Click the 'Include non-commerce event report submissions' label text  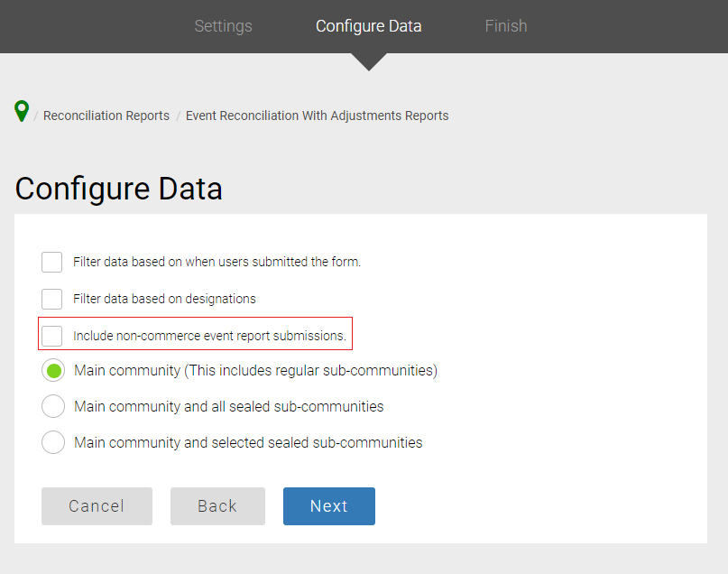(209, 336)
